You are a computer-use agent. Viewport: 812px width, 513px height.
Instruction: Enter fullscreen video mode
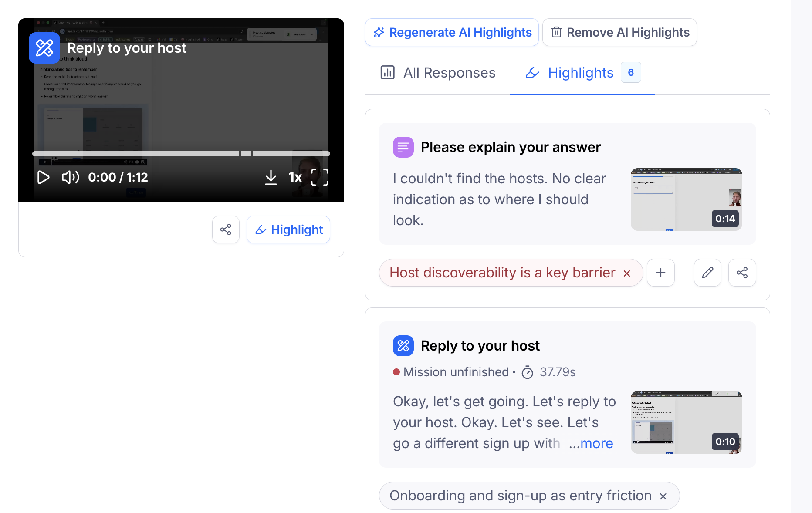pyautogui.click(x=319, y=177)
